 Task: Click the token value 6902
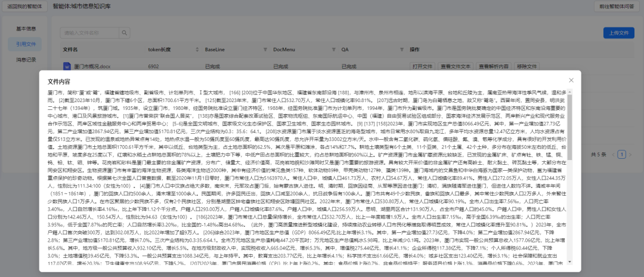[x=154, y=66]
